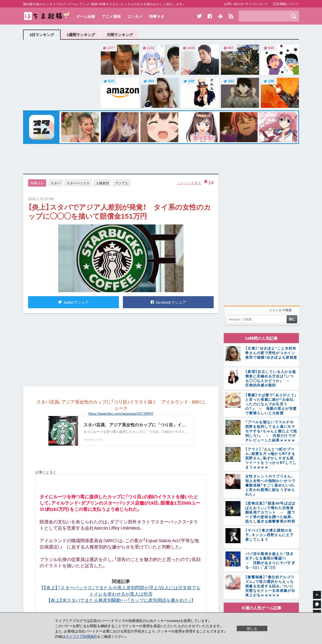Open the 【恐怖注意】国道40号 article

click(x=261, y=512)
